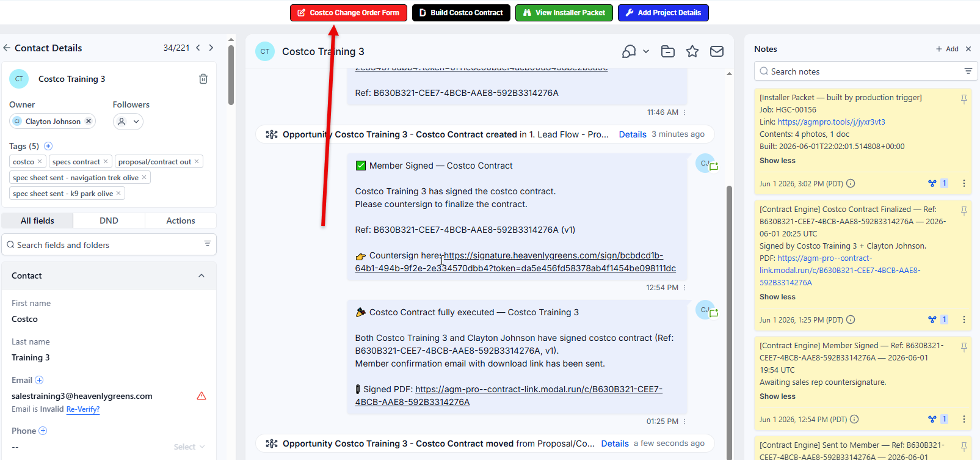Open the notes filter icon

click(968, 71)
